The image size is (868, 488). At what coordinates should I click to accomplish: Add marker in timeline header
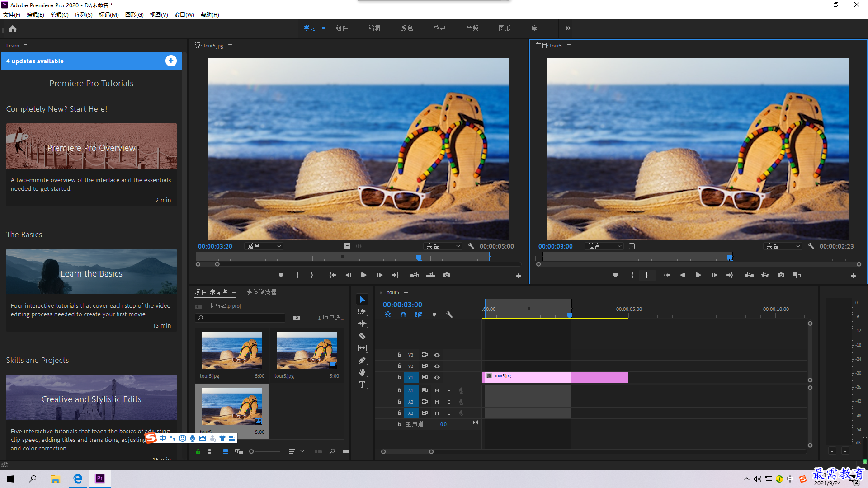[434, 314]
